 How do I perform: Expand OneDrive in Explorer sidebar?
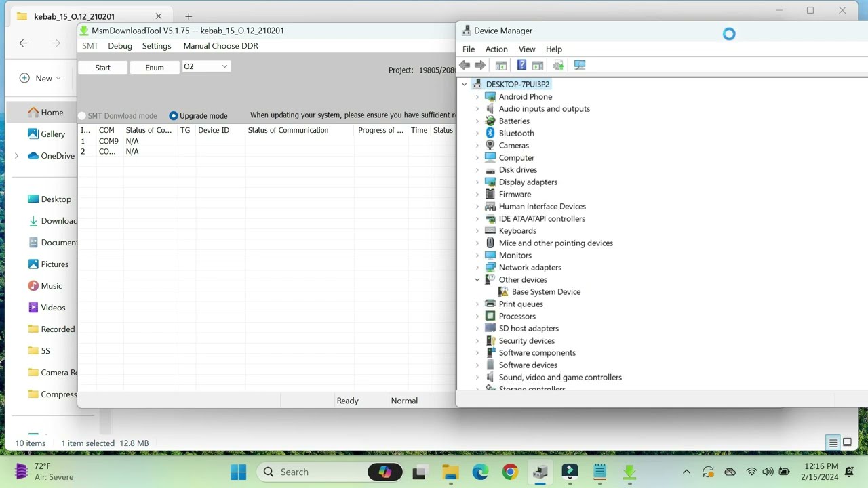pyautogui.click(x=16, y=156)
